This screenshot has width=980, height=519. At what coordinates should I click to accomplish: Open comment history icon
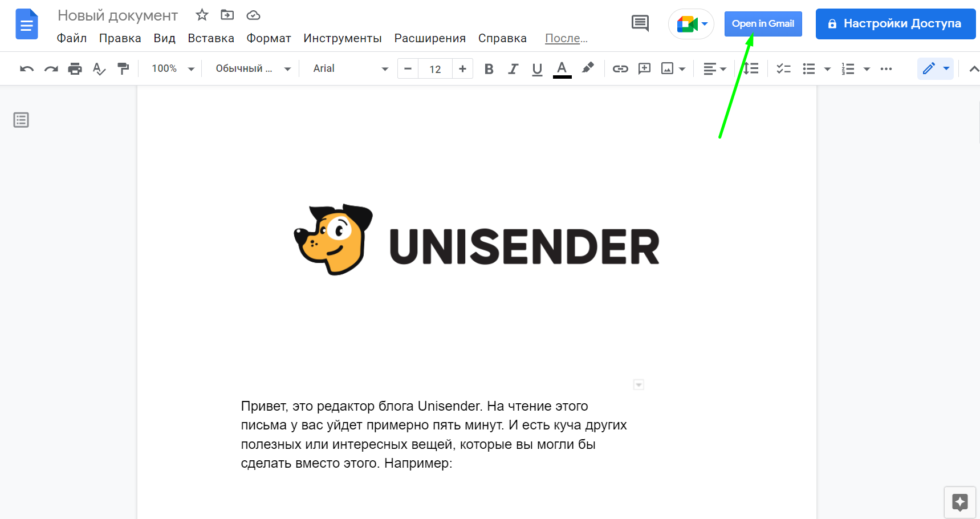[x=640, y=23]
